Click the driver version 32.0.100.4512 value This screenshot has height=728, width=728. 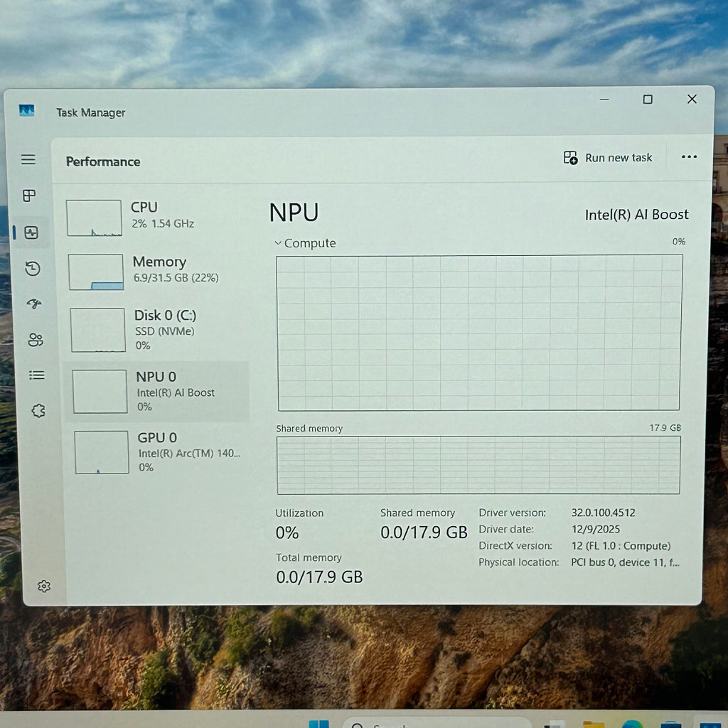coord(603,513)
